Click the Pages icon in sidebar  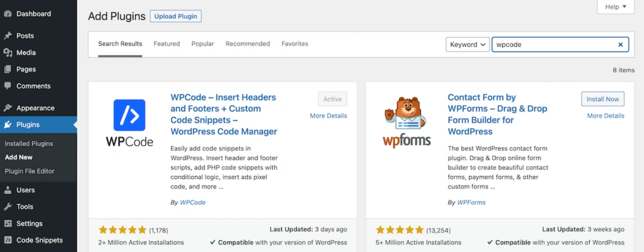(8, 69)
